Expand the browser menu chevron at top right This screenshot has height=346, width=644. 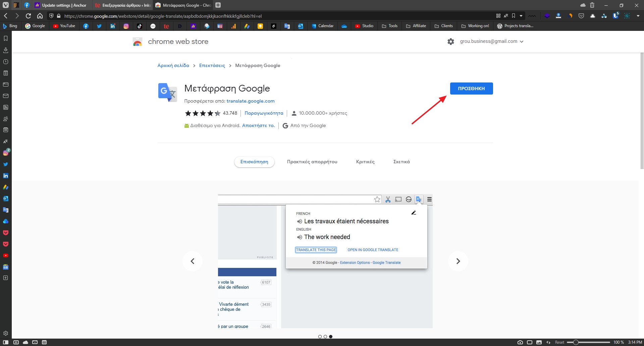[x=638, y=16]
